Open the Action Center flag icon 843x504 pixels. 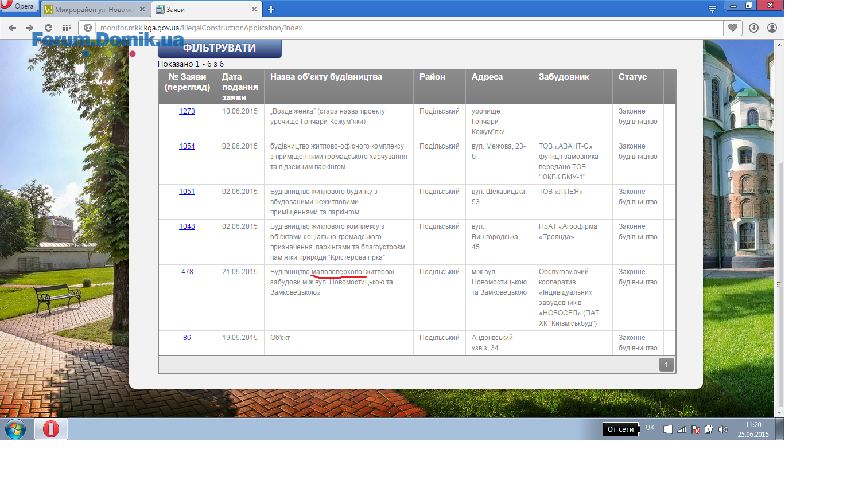696,429
